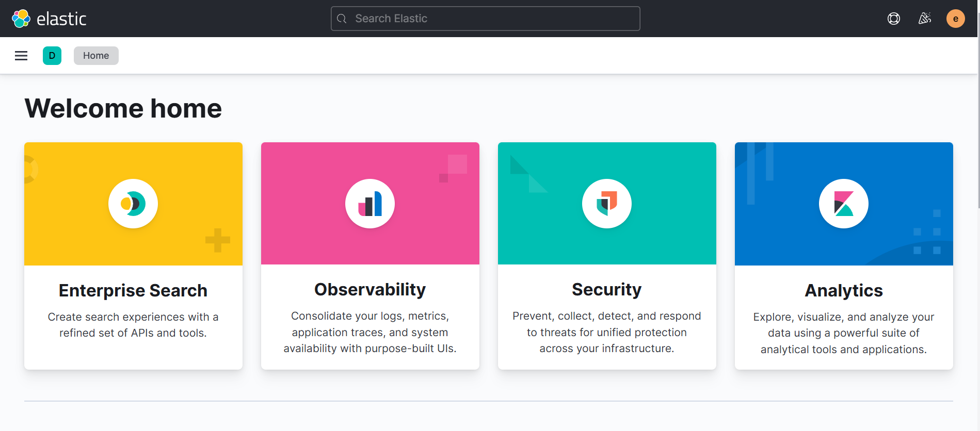Click the magnifier icon in search bar
The height and width of the screenshot is (431, 980).
[x=342, y=19]
